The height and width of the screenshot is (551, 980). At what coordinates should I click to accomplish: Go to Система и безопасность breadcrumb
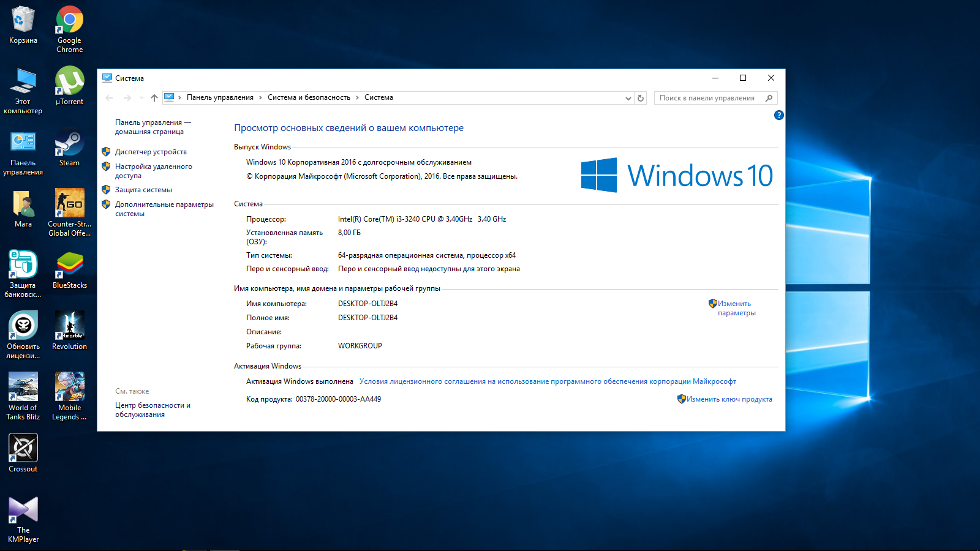(x=309, y=97)
